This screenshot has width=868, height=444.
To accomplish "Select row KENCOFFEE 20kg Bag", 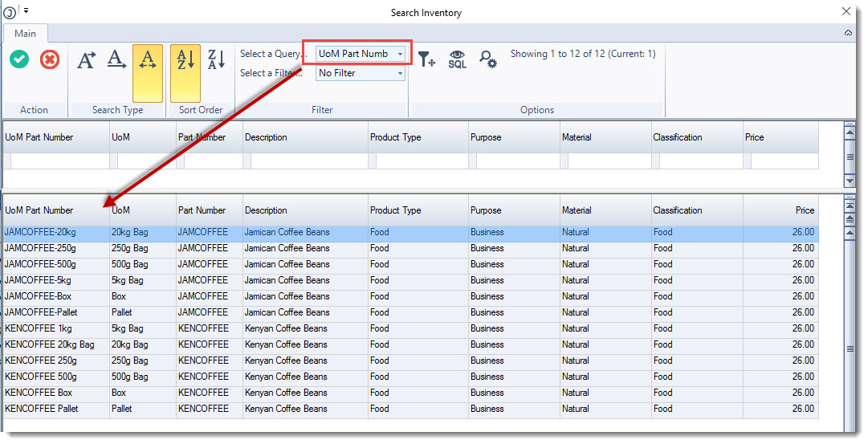I will [x=410, y=344].
